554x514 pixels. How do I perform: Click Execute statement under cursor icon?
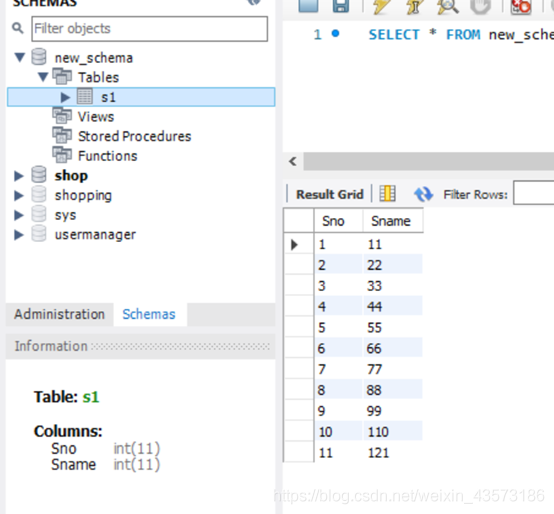(x=414, y=6)
